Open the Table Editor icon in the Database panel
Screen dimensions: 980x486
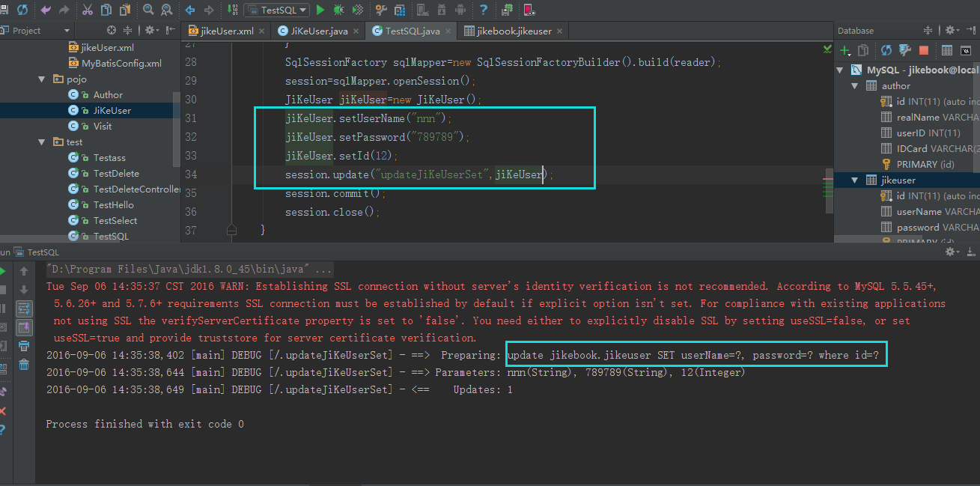(x=947, y=50)
